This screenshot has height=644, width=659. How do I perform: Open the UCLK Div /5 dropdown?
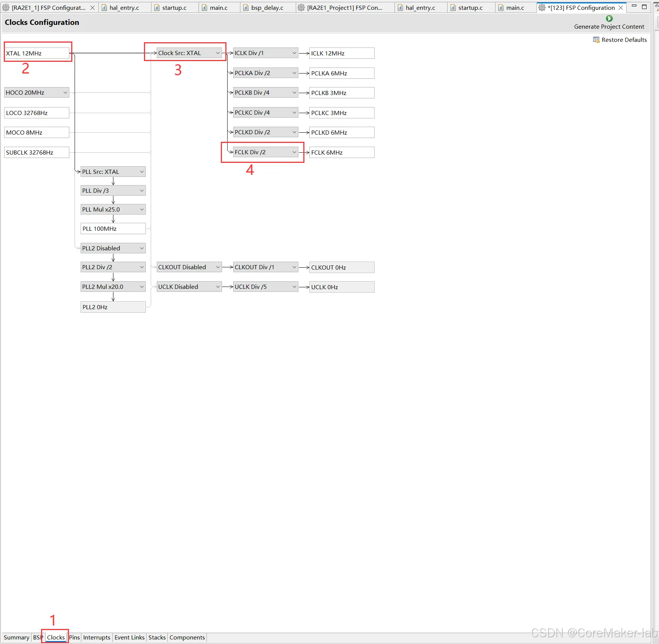tap(294, 287)
